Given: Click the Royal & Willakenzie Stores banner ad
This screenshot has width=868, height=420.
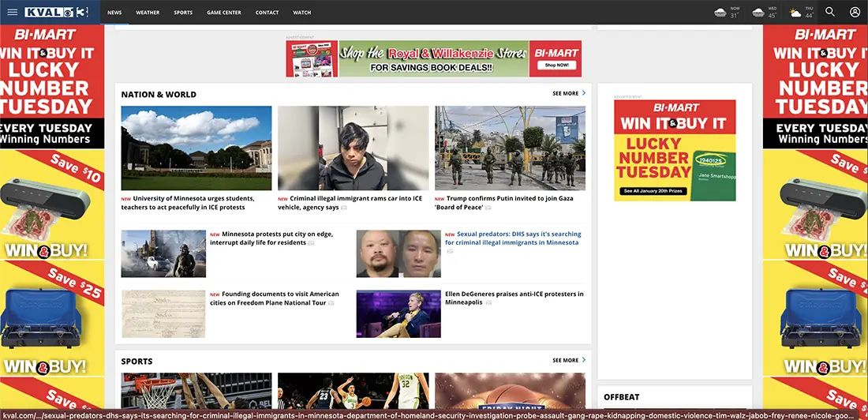Looking at the screenshot, I should pos(433,58).
